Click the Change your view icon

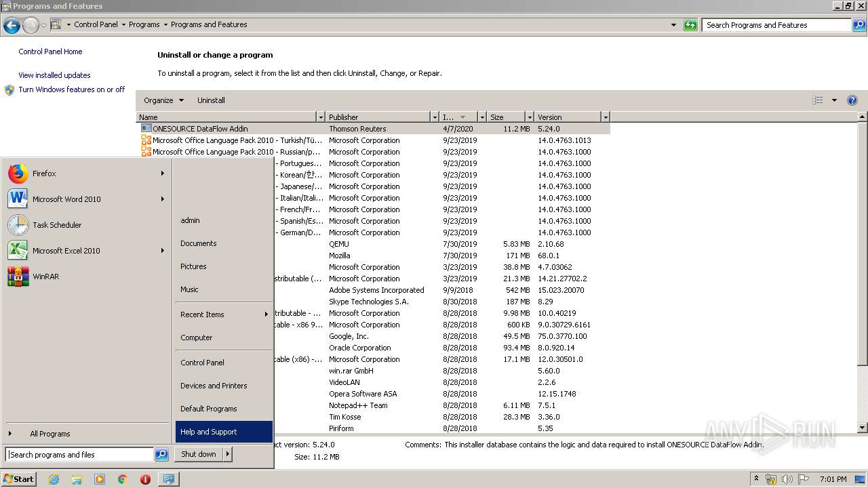click(818, 100)
